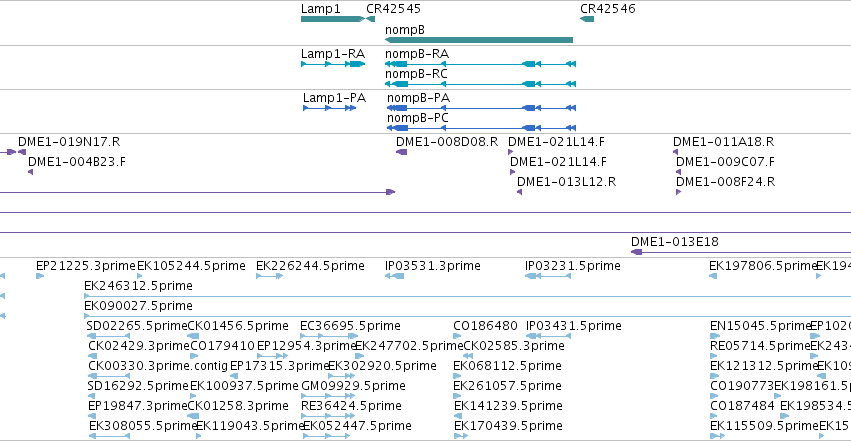Select the EK170439.5prime EST
The height and width of the screenshot is (441, 851).
click(x=461, y=436)
